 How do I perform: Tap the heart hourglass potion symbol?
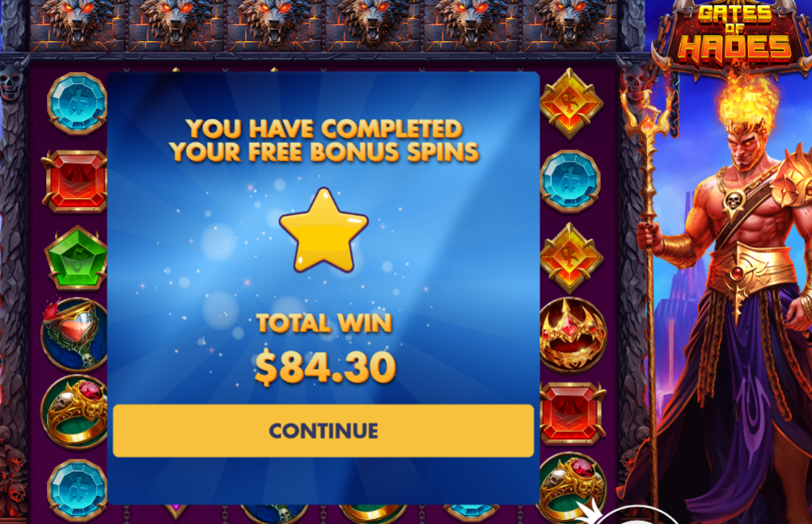74,334
